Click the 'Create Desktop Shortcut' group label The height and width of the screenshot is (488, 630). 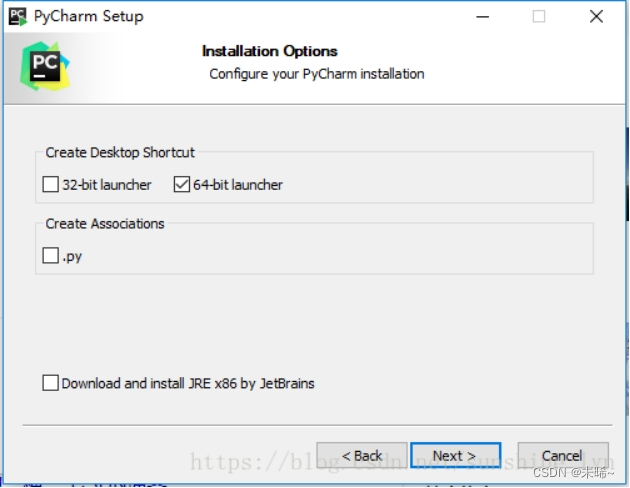click(120, 153)
